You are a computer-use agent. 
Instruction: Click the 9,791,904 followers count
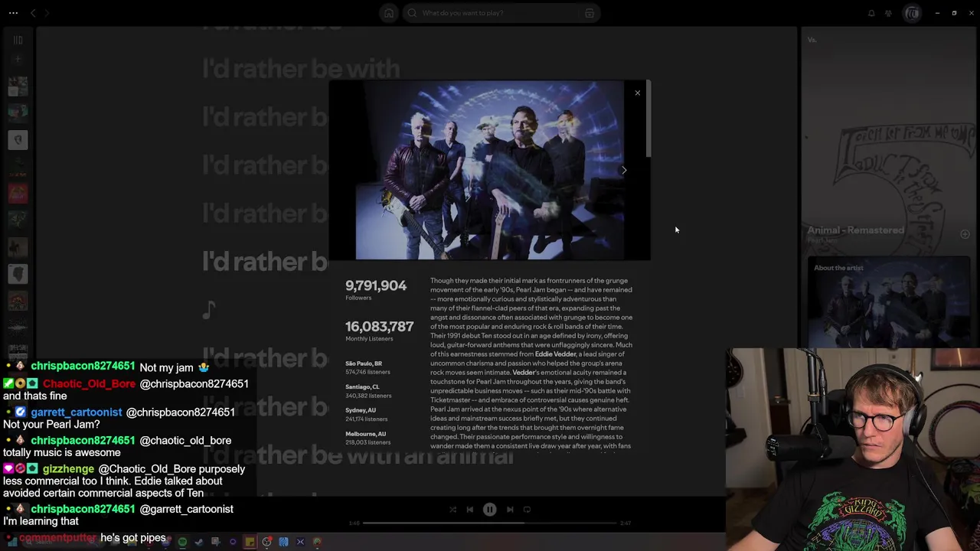coord(376,285)
